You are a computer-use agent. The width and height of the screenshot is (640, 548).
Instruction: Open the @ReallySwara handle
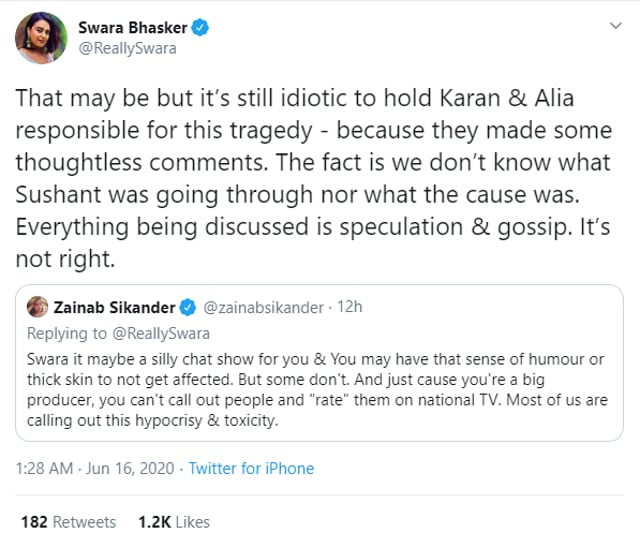127,49
